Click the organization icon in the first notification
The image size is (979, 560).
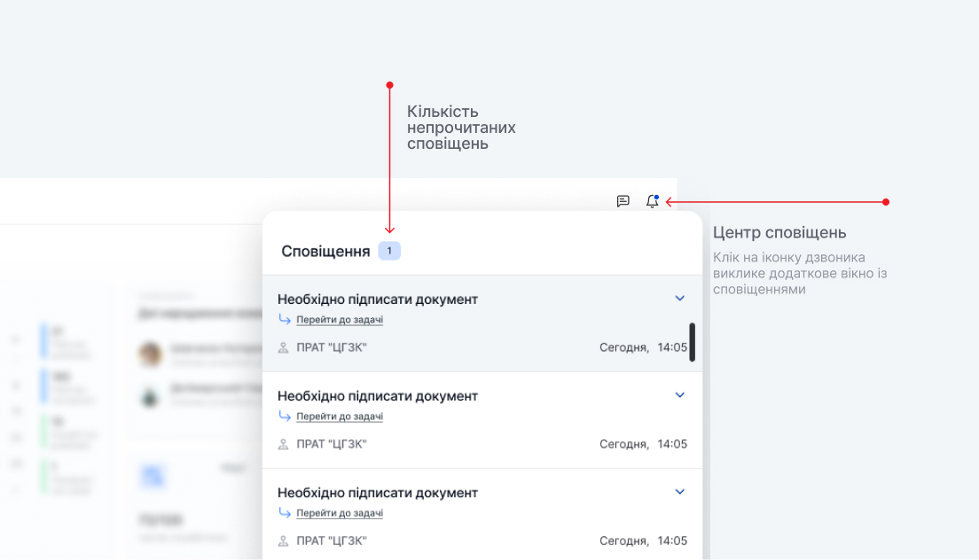pyautogui.click(x=284, y=347)
